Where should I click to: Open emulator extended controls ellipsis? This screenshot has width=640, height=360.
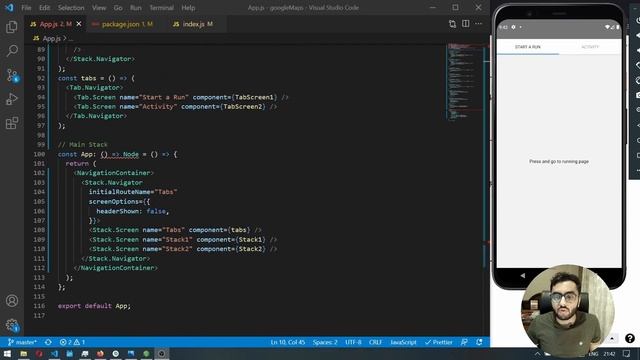coord(638,171)
